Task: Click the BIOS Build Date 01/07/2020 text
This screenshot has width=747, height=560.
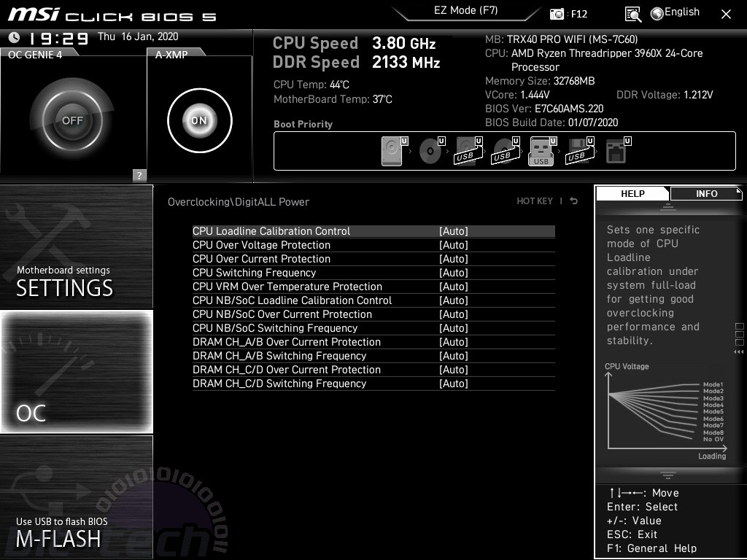Action: [x=551, y=122]
